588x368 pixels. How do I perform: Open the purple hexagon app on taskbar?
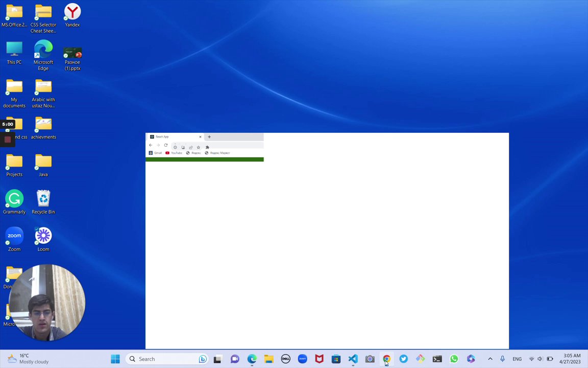point(471,359)
